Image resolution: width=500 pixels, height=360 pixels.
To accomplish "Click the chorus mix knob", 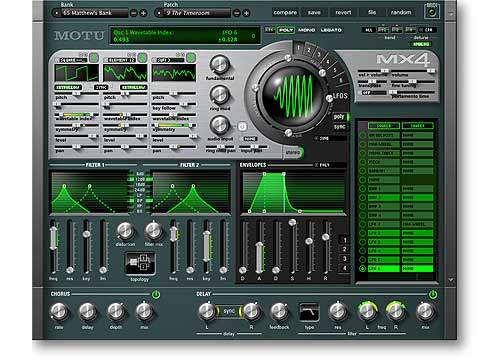I will pos(144,312).
